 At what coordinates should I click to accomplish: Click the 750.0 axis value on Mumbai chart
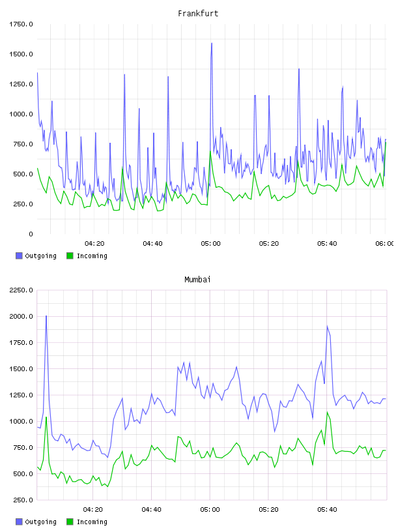(23, 447)
